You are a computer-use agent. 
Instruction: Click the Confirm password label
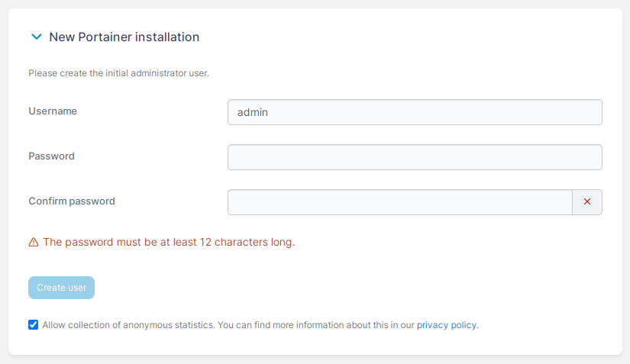pyautogui.click(x=72, y=201)
